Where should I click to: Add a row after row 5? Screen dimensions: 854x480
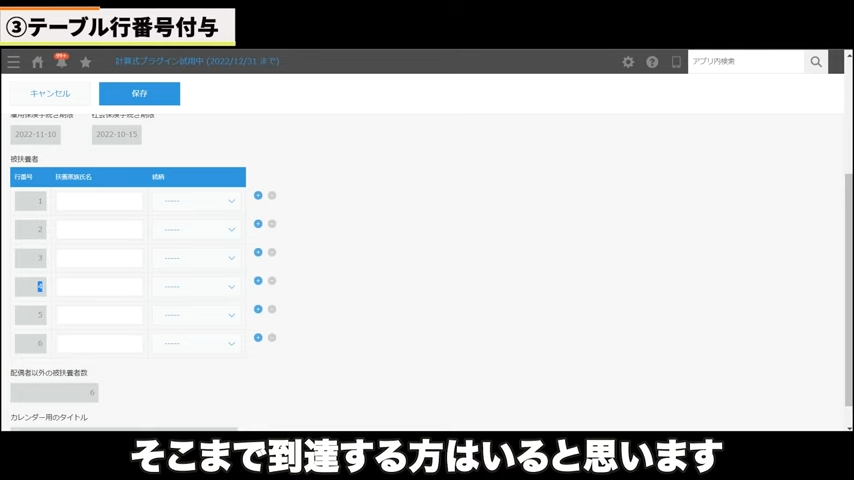pyautogui.click(x=258, y=309)
